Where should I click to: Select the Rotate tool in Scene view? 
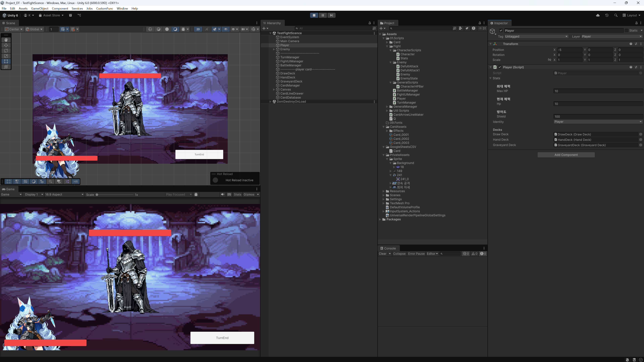(x=6, y=50)
